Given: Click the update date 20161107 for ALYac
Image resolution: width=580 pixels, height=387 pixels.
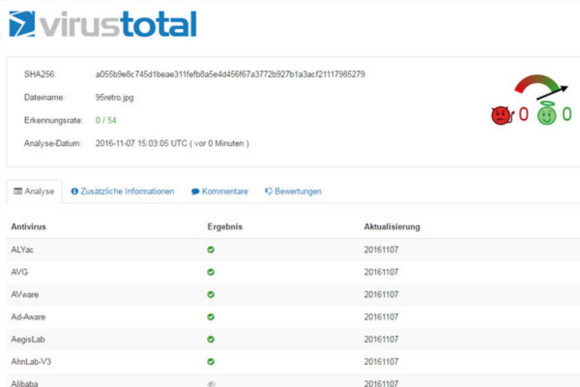Looking at the screenshot, I should click(x=381, y=250).
